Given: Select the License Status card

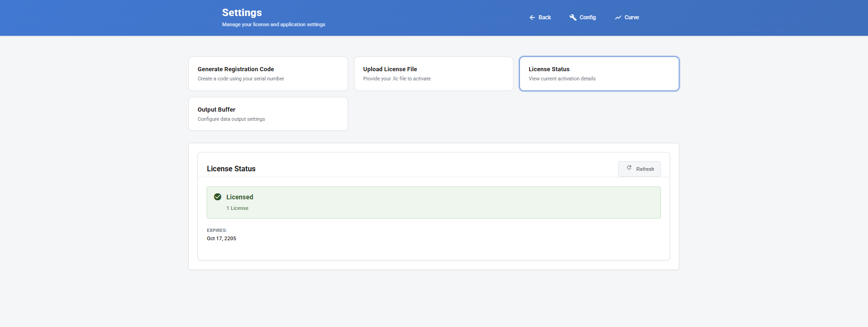Looking at the screenshot, I should tap(599, 73).
